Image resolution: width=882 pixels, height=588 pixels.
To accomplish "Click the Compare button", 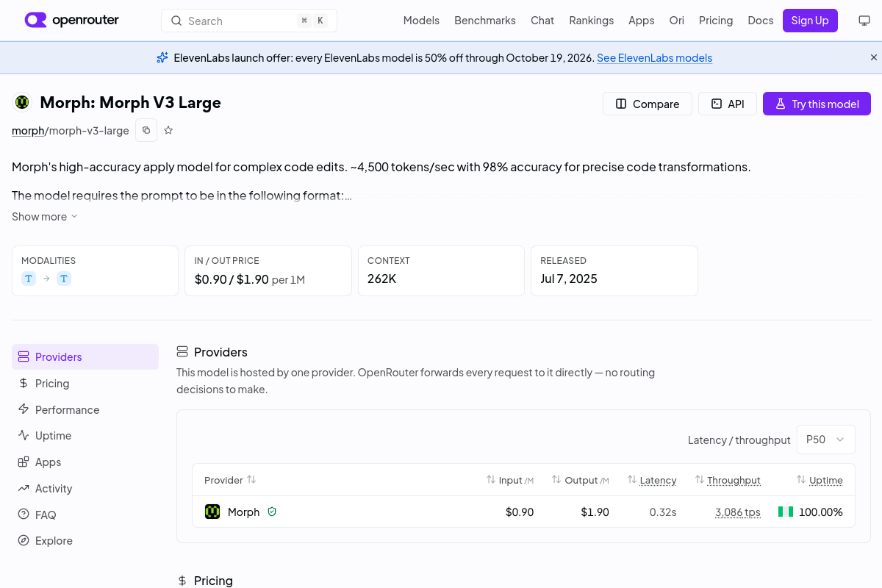I will click(x=648, y=104).
